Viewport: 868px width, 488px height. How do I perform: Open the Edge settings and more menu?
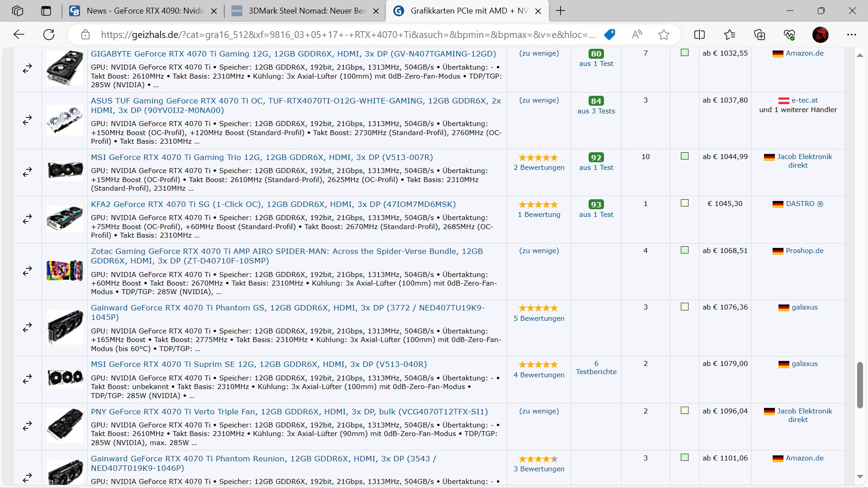tap(852, 35)
